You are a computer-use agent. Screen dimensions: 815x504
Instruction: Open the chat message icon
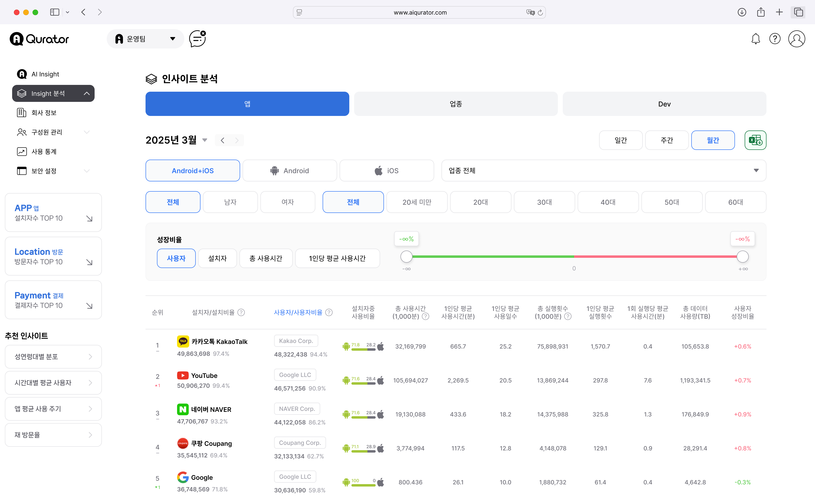[x=197, y=39]
